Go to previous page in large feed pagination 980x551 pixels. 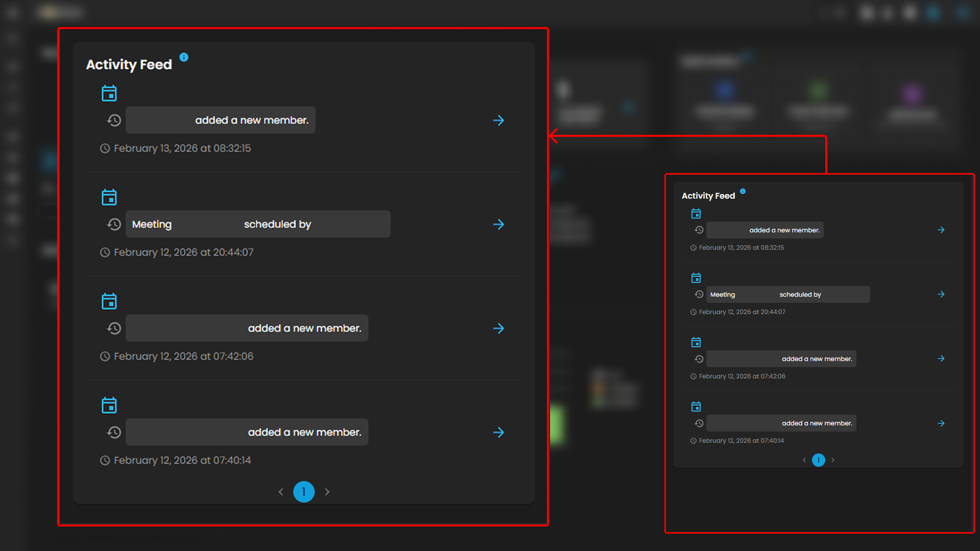281,492
